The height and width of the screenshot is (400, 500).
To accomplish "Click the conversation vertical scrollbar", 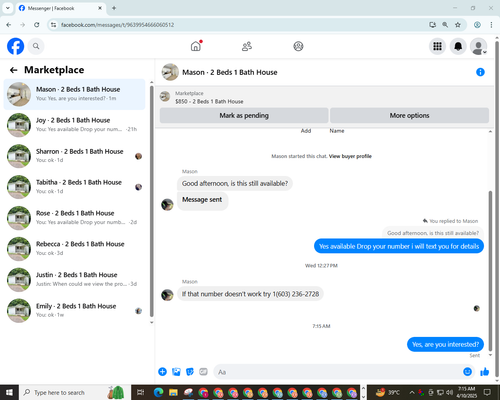I will [x=490, y=271].
